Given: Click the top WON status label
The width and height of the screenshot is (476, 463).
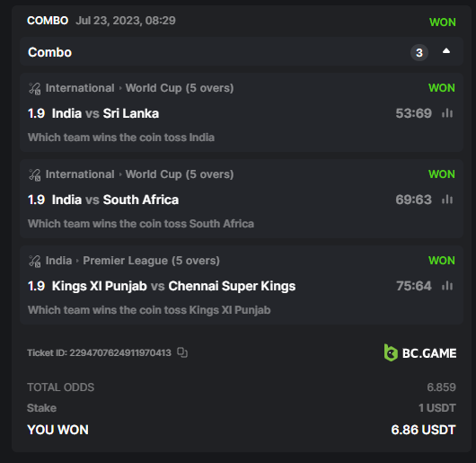Looking at the screenshot, I should [x=442, y=22].
